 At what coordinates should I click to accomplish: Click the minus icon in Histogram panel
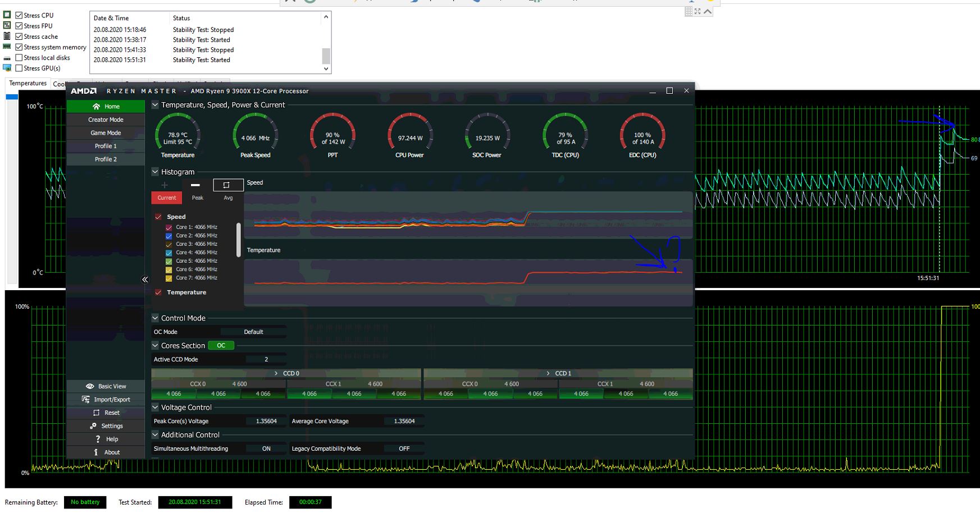point(195,185)
